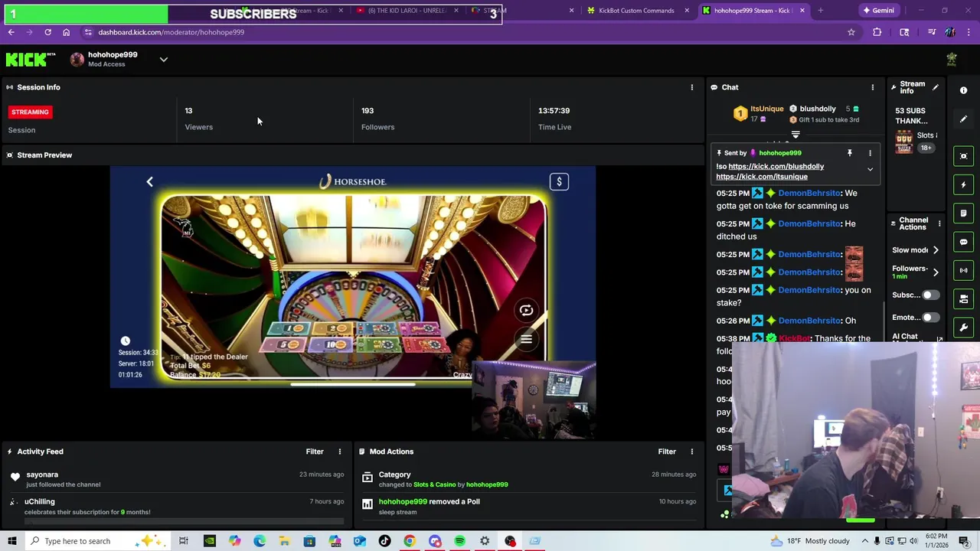Open a new browser tab
The image size is (980, 551).
pos(820,11)
